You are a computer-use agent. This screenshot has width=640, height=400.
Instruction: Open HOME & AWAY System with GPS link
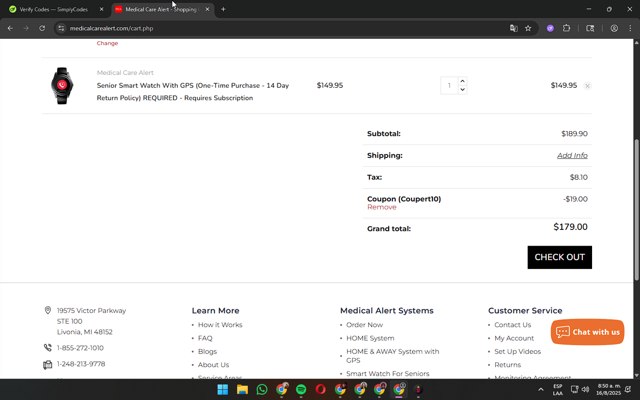[x=393, y=356]
